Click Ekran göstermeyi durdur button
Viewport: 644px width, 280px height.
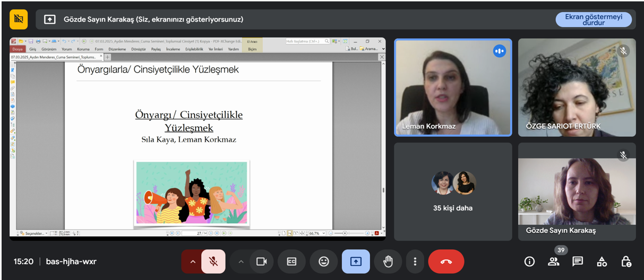593,20
